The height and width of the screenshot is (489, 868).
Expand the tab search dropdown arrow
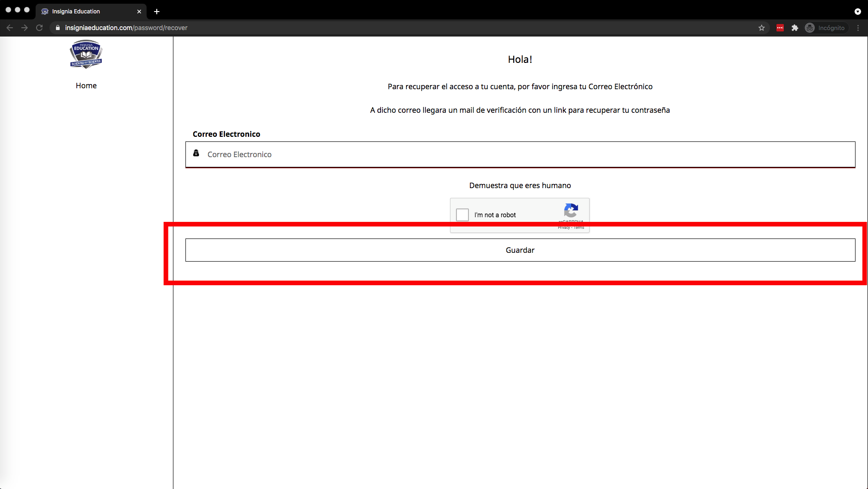pos(858,12)
